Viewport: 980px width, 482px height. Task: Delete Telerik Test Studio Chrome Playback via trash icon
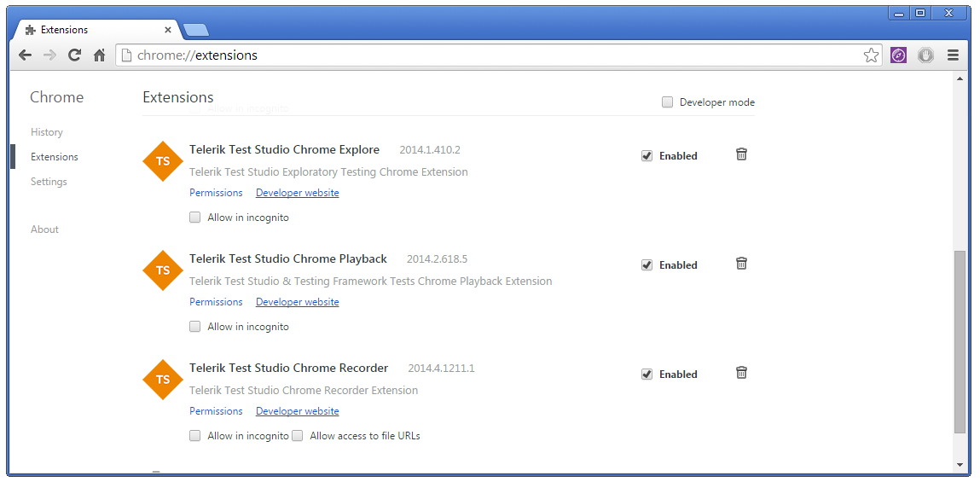coord(741,264)
